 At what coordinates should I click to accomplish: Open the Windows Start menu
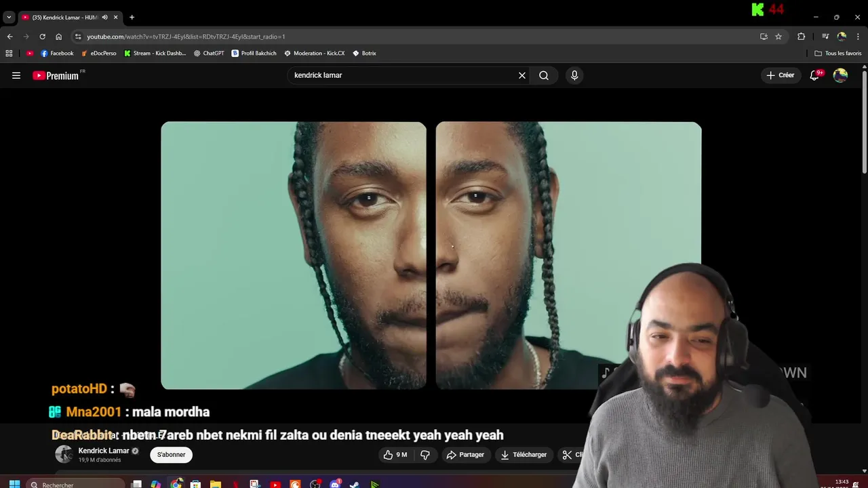14,485
